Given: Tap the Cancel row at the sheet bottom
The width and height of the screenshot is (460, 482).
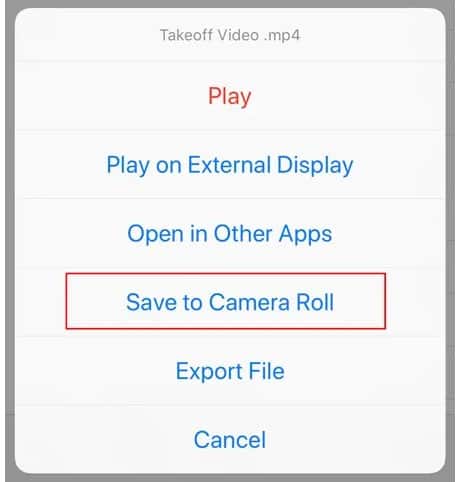Looking at the screenshot, I should click(x=230, y=440).
